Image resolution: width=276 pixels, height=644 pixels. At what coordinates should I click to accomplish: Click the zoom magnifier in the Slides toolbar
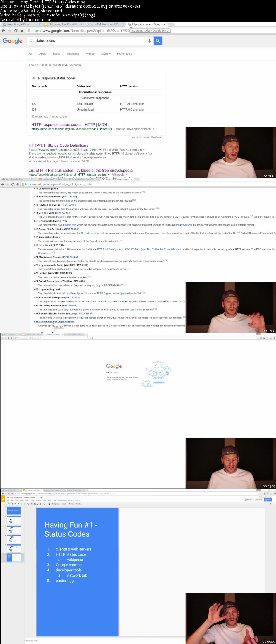[28, 504]
